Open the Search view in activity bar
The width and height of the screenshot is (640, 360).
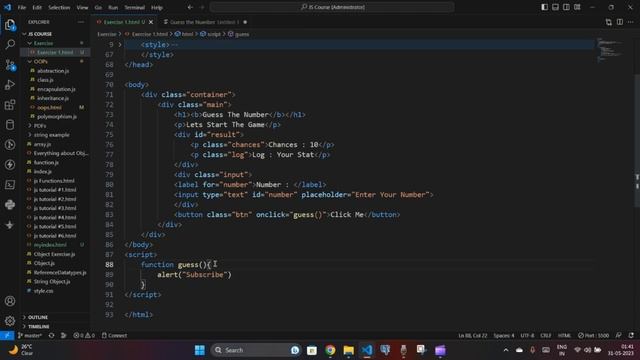pyautogui.click(x=10, y=44)
